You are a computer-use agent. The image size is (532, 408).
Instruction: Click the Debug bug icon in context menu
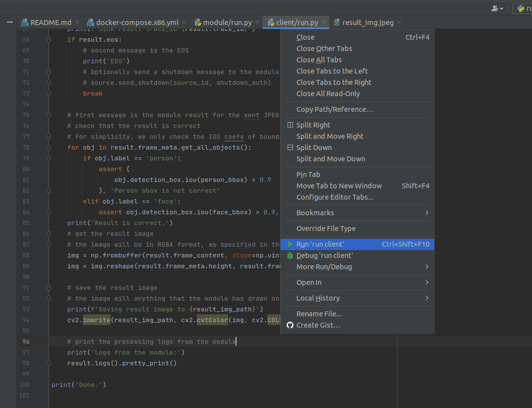click(290, 255)
